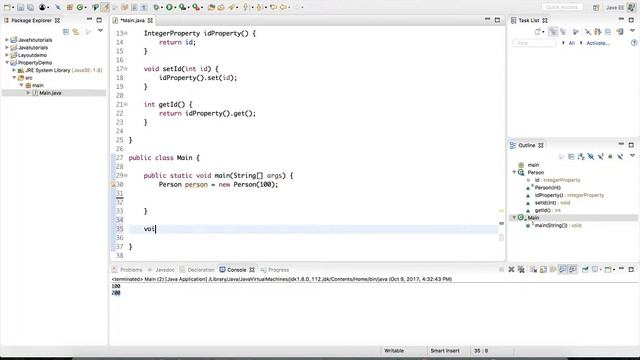640x360 pixels.
Task: Open the Outline view menu triangle
Action: coord(632,156)
